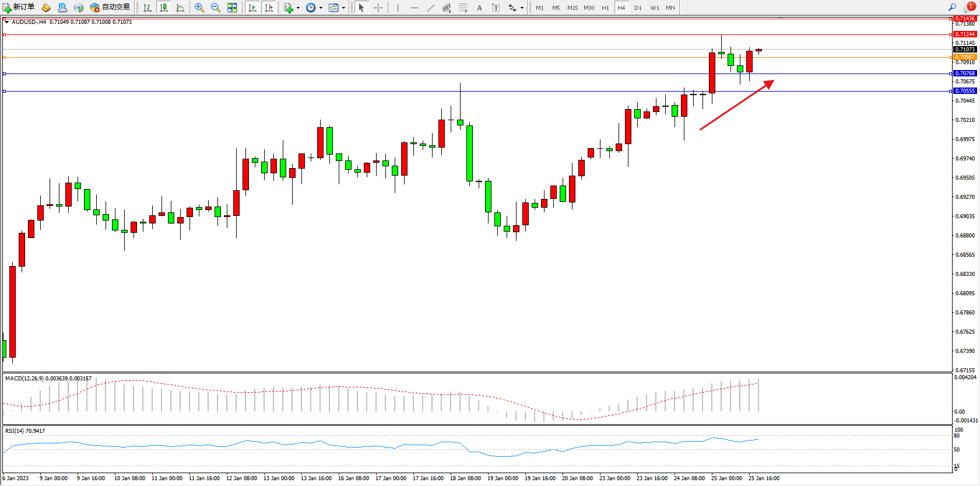Select the Fibonacci retracement tool
This screenshot has height=486, width=980.
point(463,8)
